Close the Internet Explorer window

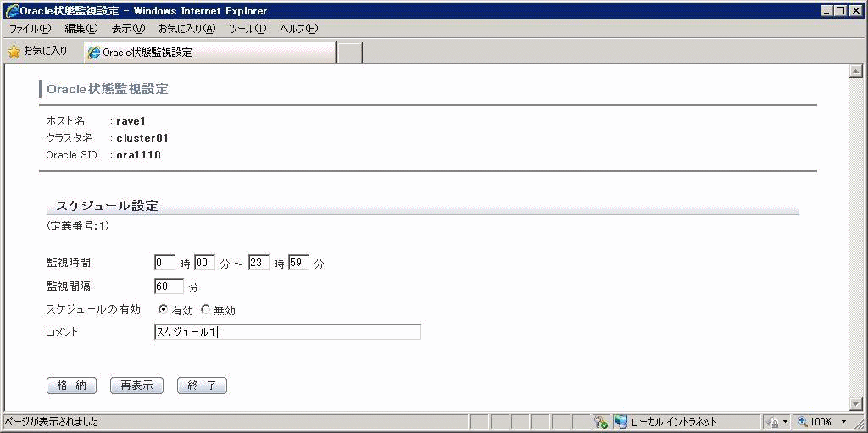click(856, 10)
